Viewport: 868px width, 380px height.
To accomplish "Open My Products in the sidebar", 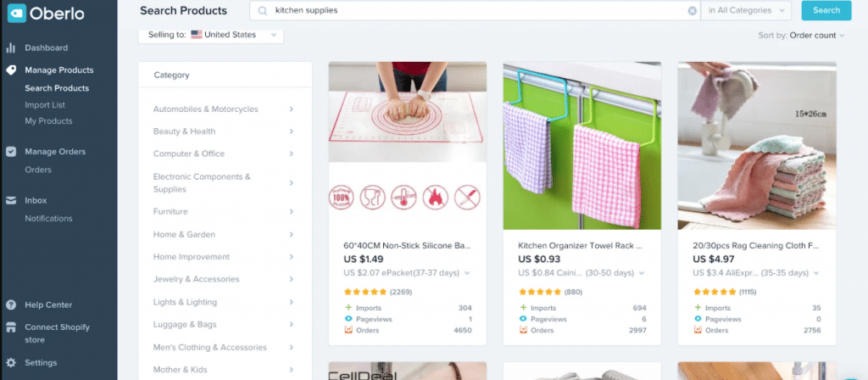I will pos(48,120).
